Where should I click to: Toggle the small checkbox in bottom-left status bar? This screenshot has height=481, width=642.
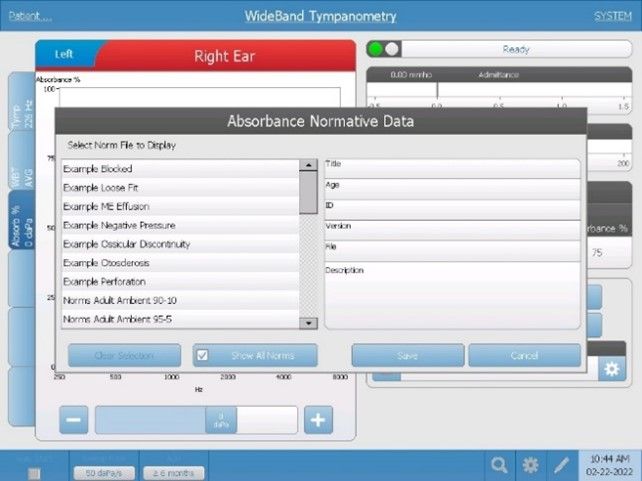[x=34, y=474]
